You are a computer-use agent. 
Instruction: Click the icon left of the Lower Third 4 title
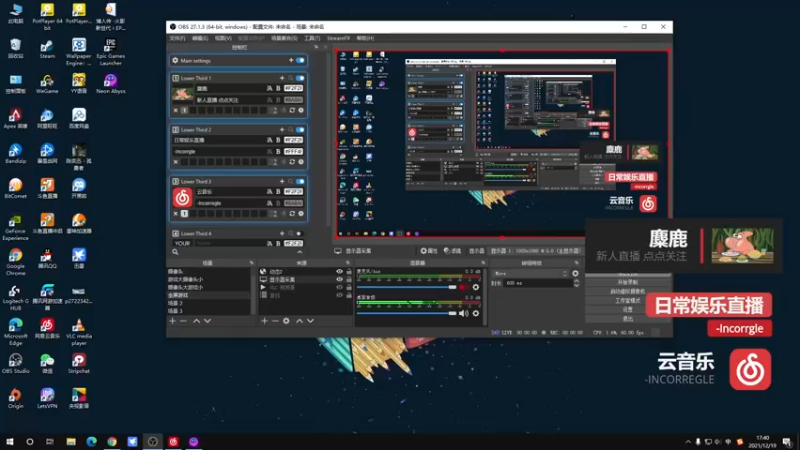click(x=176, y=233)
